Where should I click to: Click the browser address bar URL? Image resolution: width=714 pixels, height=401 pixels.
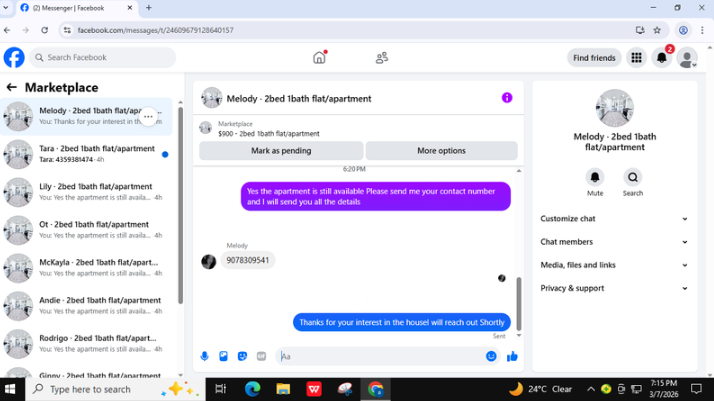coord(155,30)
